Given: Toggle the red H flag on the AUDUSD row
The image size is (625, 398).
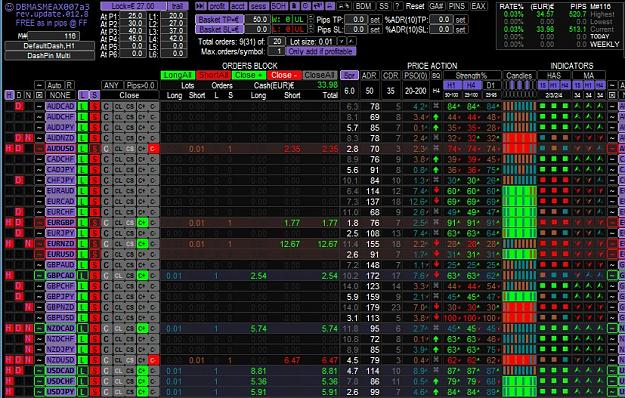Looking at the screenshot, I should click(x=9, y=149).
